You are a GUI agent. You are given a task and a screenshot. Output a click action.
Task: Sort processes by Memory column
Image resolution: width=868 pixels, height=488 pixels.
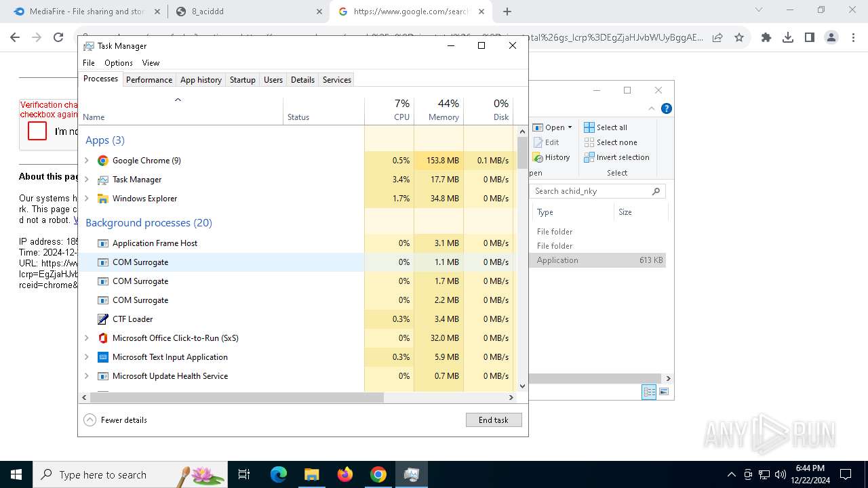439,110
